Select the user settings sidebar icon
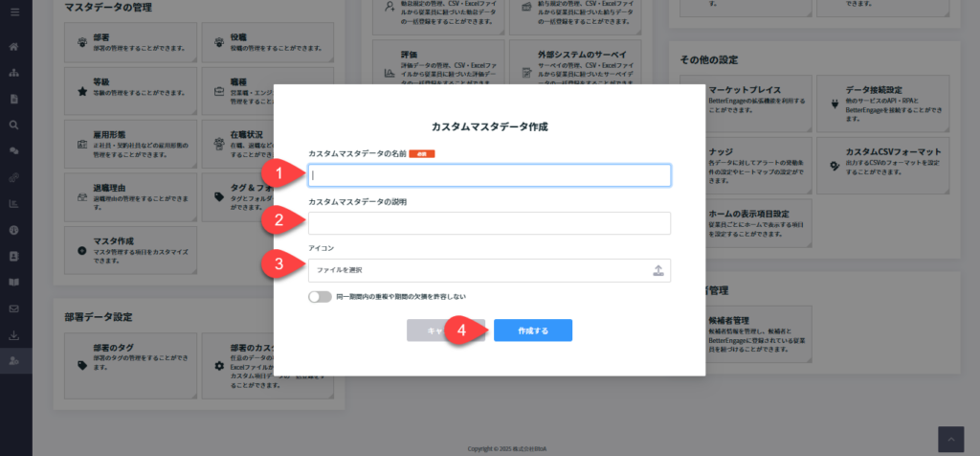Screen dimensions: 980x456 [x=14, y=361]
